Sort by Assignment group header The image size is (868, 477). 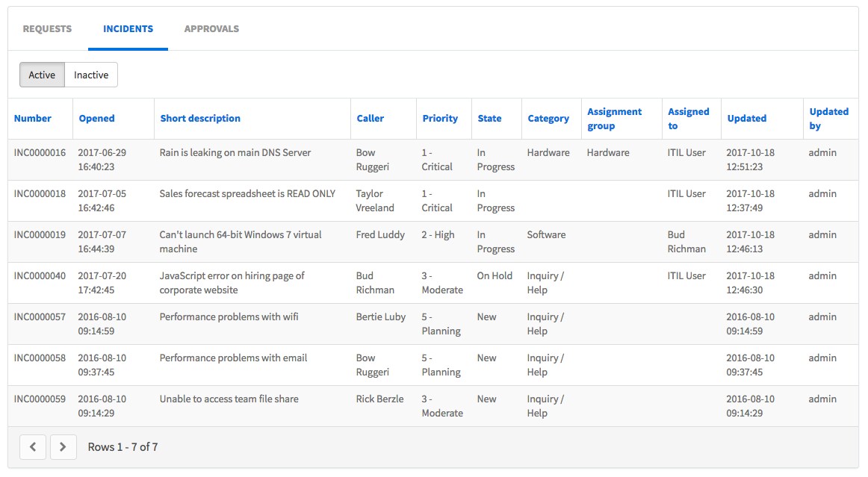[614, 119]
